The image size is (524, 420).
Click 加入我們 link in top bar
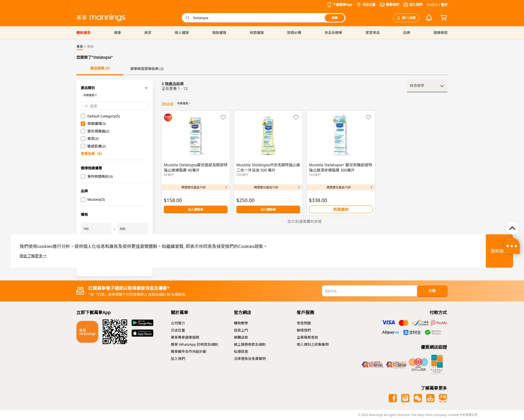[x=413, y=5]
